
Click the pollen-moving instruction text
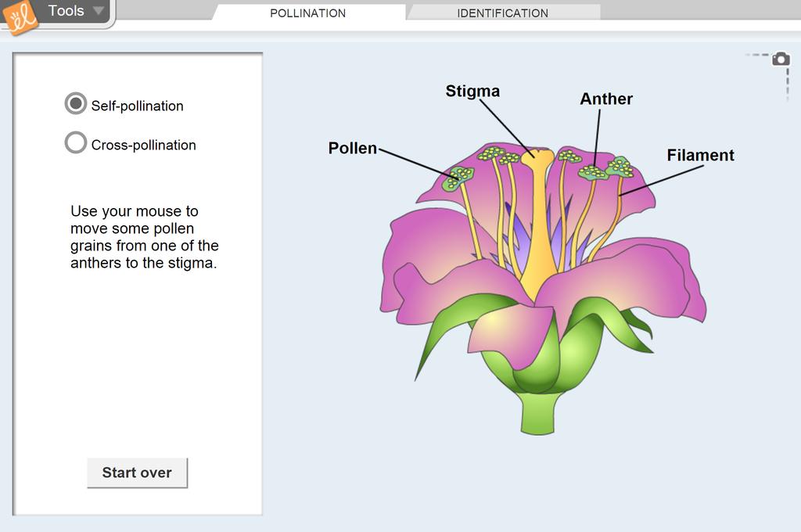(144, 237)
